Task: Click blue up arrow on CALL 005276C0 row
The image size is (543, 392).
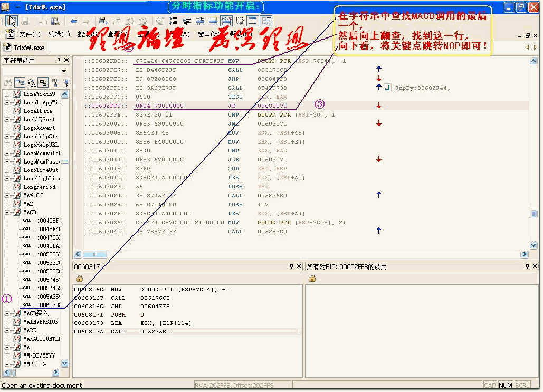Action: pos(379,69)
